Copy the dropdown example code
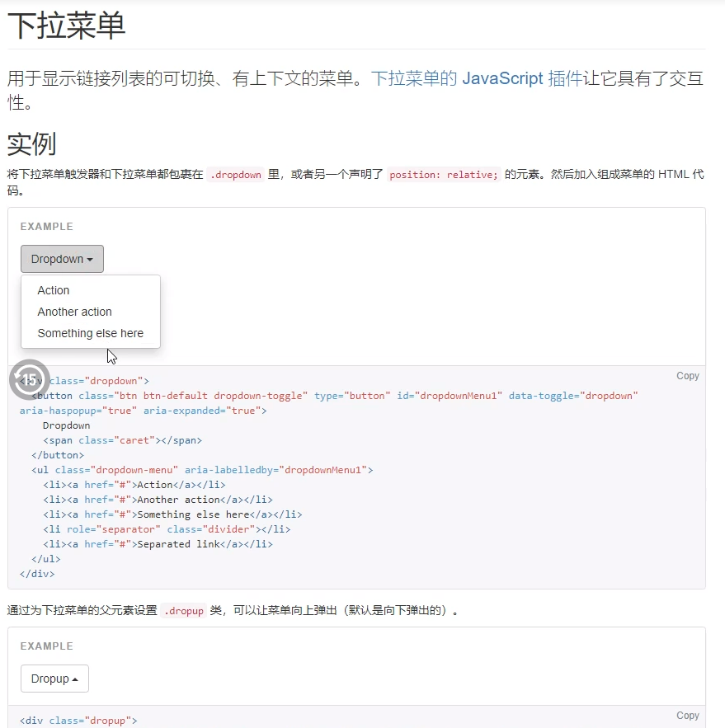The image size is (725, 728). [x=687, y=375]
